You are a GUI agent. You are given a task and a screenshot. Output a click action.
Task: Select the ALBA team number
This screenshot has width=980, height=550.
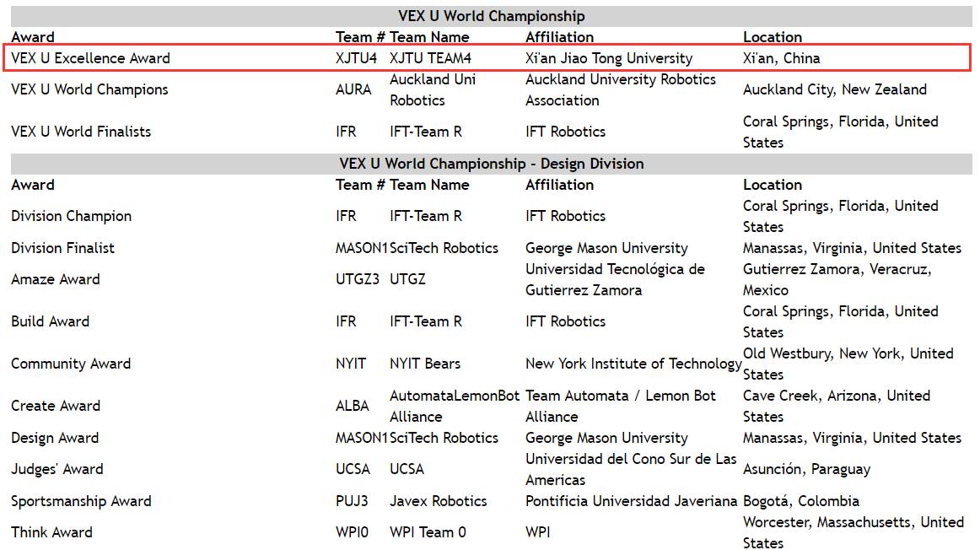353,406
